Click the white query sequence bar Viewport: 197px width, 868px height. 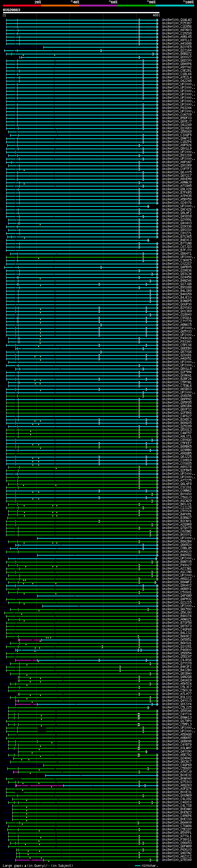tap(81, 13)
